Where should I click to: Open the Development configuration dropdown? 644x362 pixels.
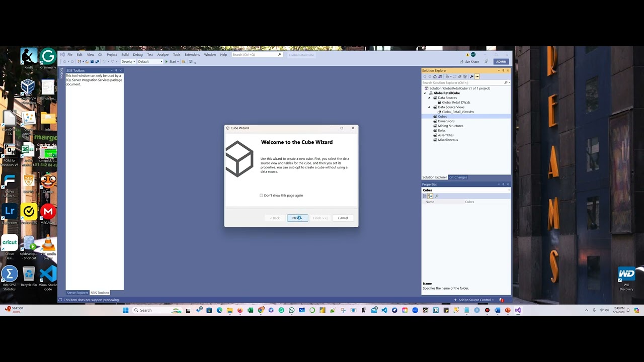tap(128, 61)
